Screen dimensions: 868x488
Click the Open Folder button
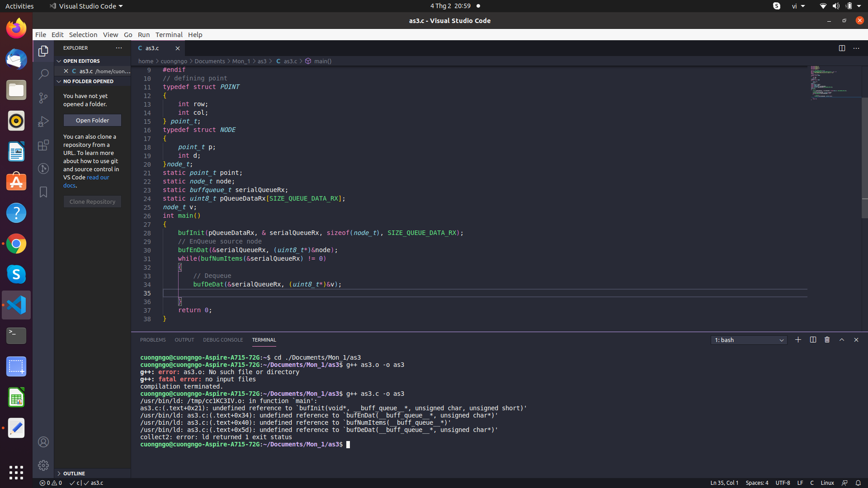pyautogui.click(x=92, y=120)
